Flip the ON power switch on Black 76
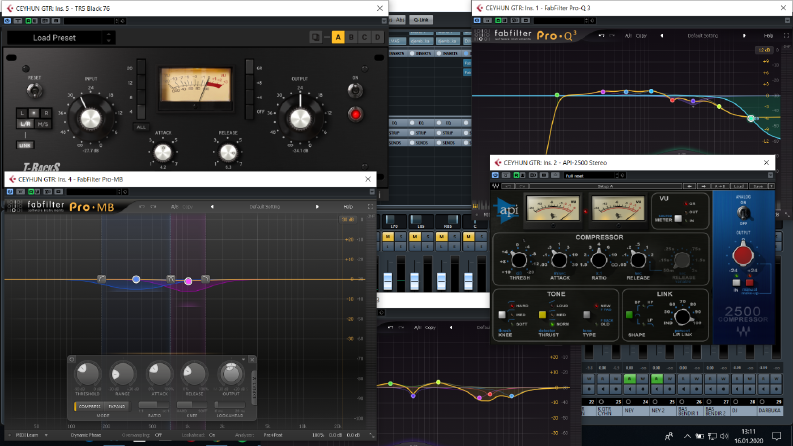 click(x=355, y=90)
